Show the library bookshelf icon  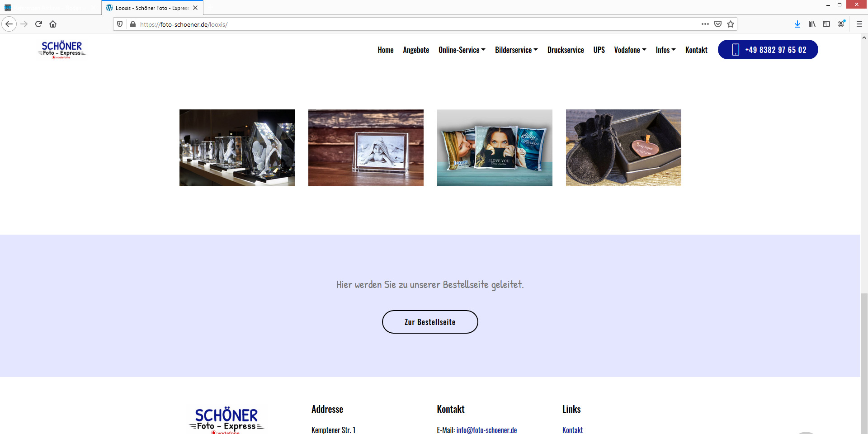click(812, 24)
